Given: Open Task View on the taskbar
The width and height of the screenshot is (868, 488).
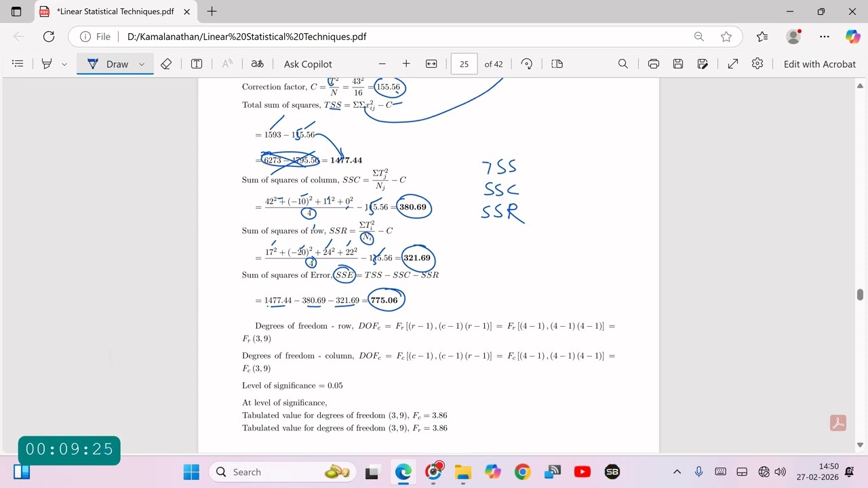Looking at the screenshot, I should click(372, 472).
